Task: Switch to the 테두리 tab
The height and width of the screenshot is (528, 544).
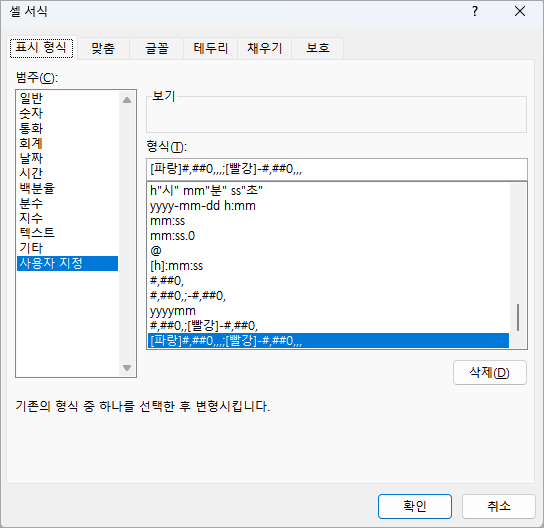Action: coord(211,48)
